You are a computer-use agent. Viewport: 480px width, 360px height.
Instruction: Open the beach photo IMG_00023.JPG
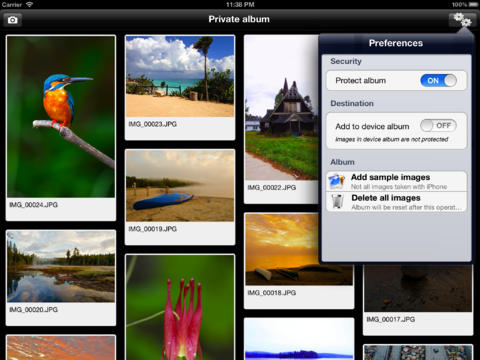(180, 76)
